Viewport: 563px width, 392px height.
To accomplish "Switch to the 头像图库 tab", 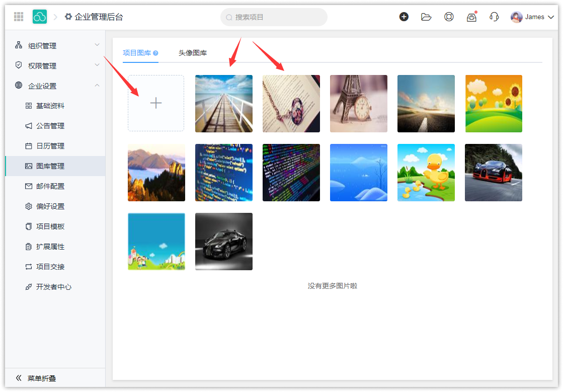I will (x=193, y=53).
